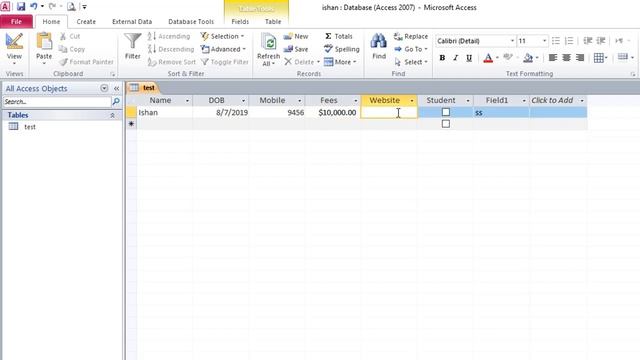Align text right
The width and height of the screenshot is (640, 360).
tap(580, 58)
